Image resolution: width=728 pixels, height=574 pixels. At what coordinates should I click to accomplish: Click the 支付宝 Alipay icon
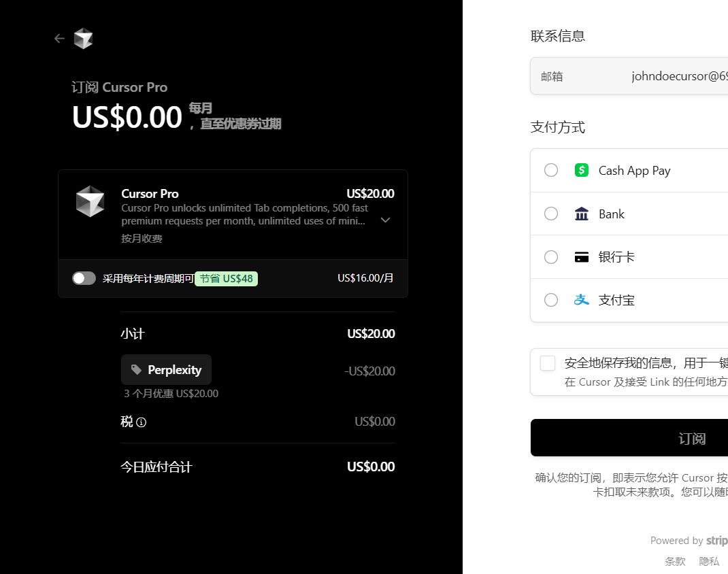coord(581,300)
